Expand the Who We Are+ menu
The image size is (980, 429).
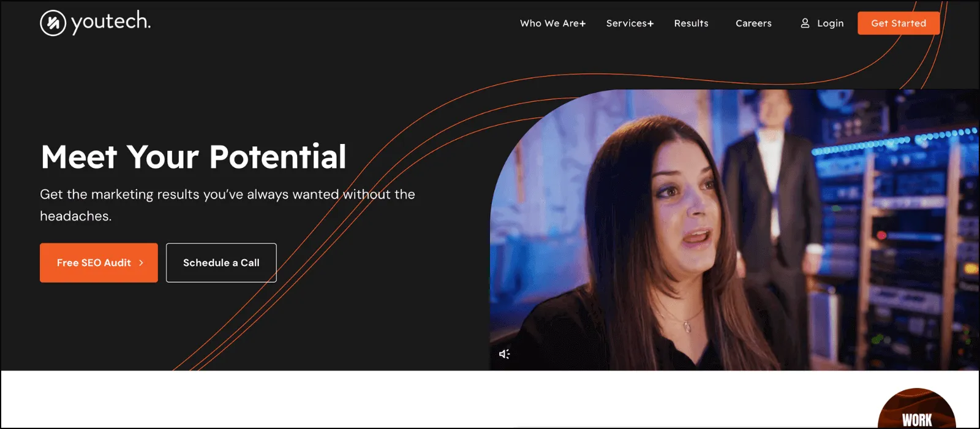(552, 23)
